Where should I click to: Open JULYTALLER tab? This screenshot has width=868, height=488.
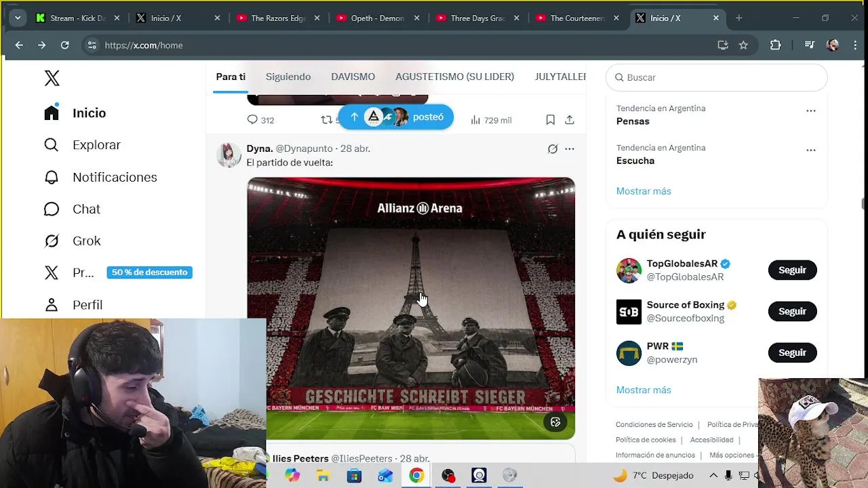click(560, 77)
